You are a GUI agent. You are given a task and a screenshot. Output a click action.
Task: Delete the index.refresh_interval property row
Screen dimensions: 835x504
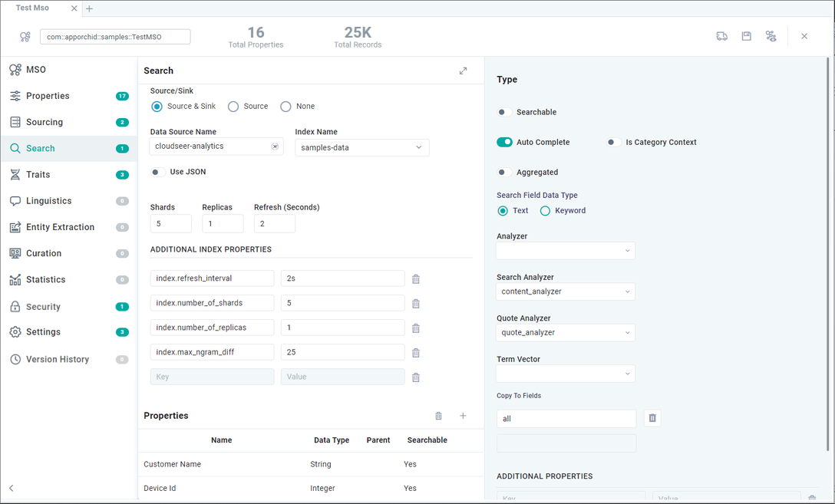(x=416, y=279)
